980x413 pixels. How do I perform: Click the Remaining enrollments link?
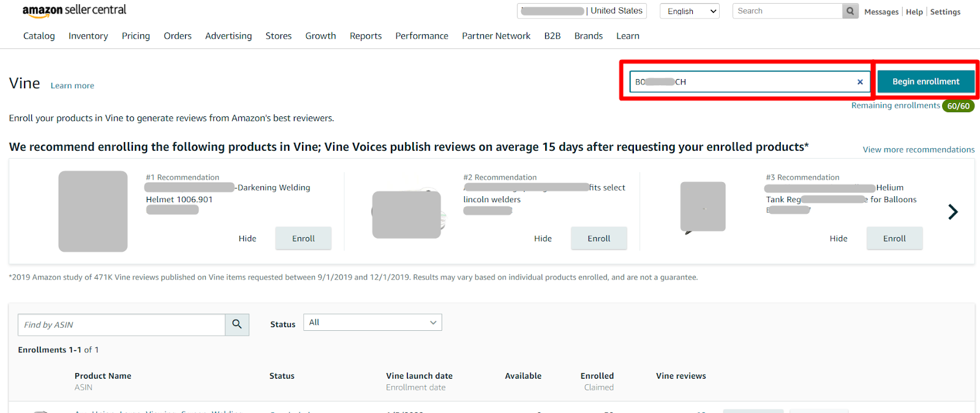click(x=895, y=105)
